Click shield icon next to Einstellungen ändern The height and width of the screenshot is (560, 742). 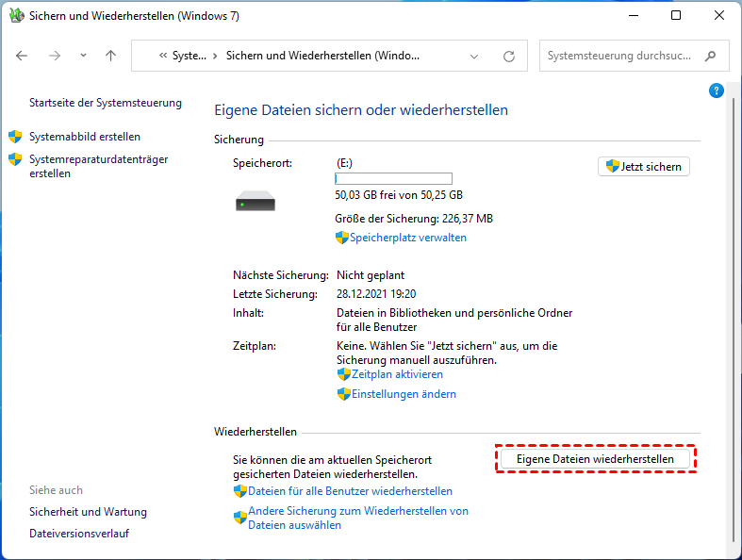(343, 394)
